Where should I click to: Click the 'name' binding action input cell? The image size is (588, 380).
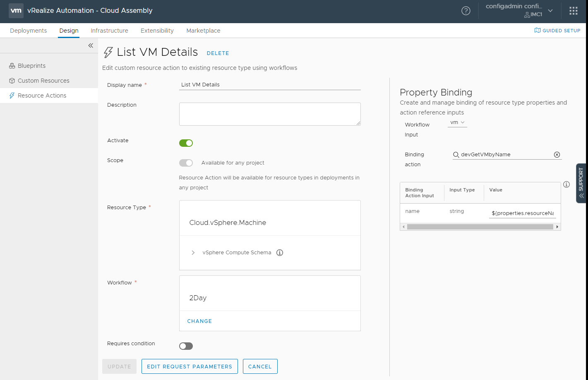412,211
